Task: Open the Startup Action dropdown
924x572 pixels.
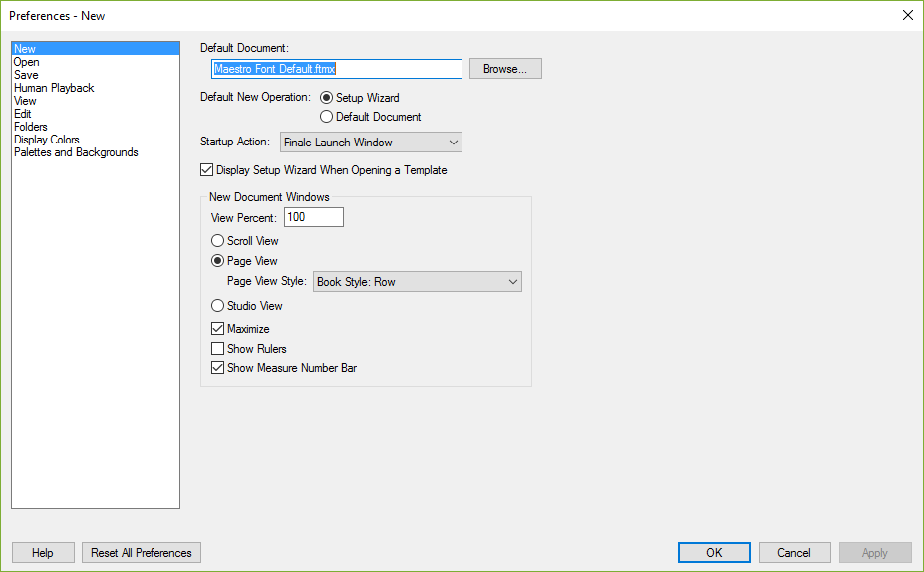Action: tap(371, 142)
